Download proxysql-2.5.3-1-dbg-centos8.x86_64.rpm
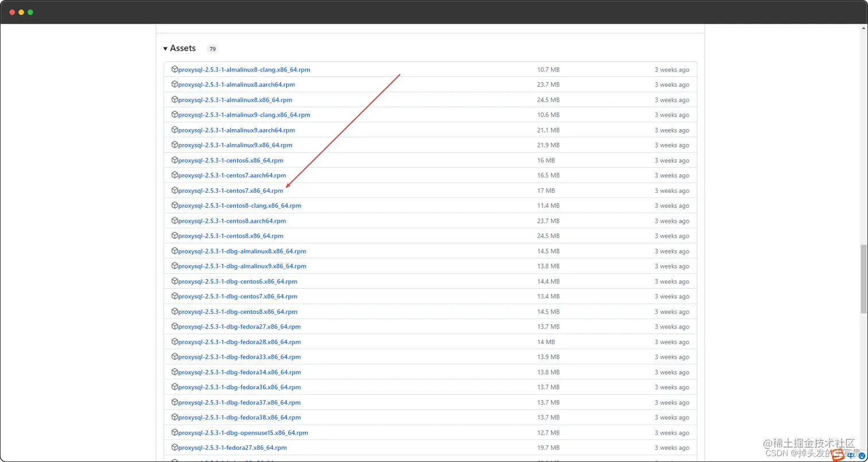The height and width of the screenshot is (462, 868). point(238,312)
